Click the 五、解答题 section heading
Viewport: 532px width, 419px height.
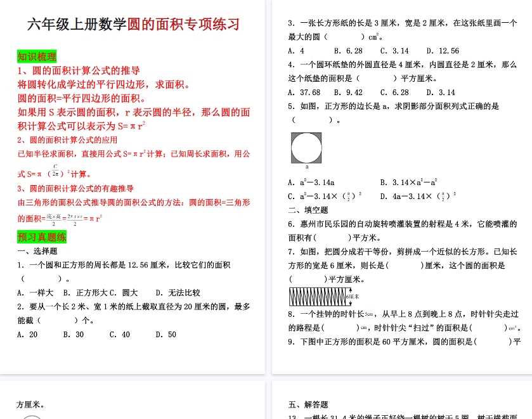tap(308, 404)
